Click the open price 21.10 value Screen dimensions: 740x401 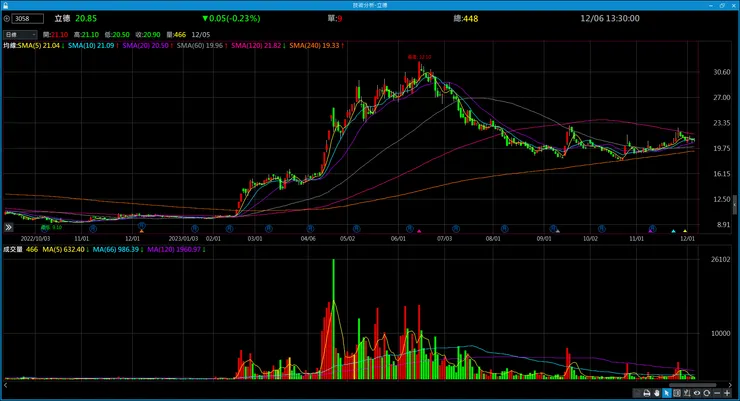pyautogui.click(x=59, y=34)
